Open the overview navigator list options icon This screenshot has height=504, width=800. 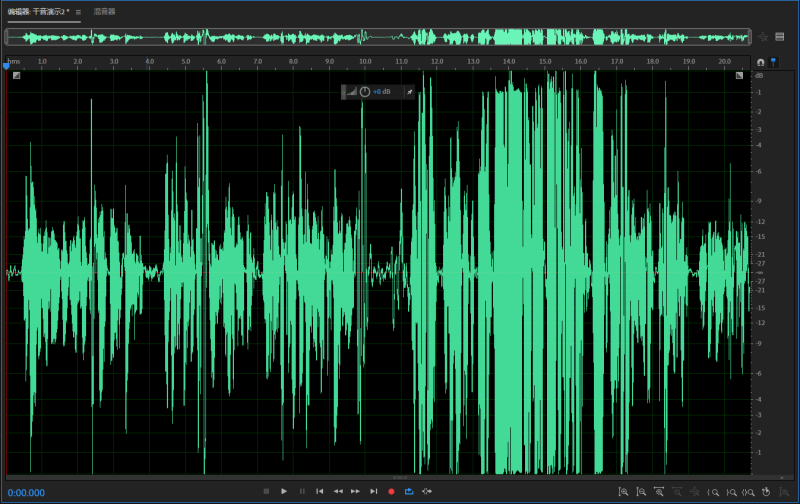pos(779,37)
